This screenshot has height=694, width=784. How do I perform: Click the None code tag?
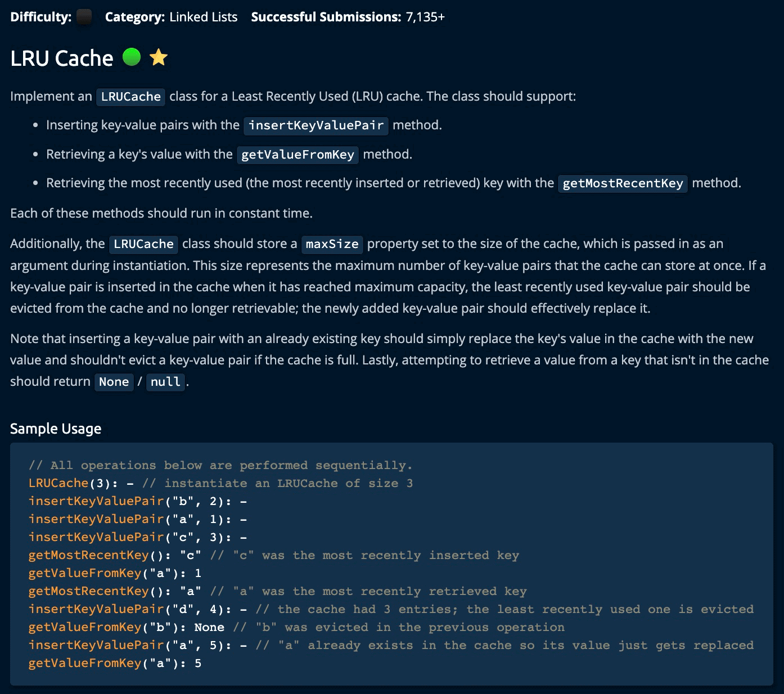114,382
